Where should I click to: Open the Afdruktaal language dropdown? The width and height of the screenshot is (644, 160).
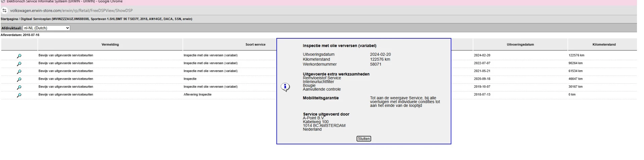pos(46,28)
